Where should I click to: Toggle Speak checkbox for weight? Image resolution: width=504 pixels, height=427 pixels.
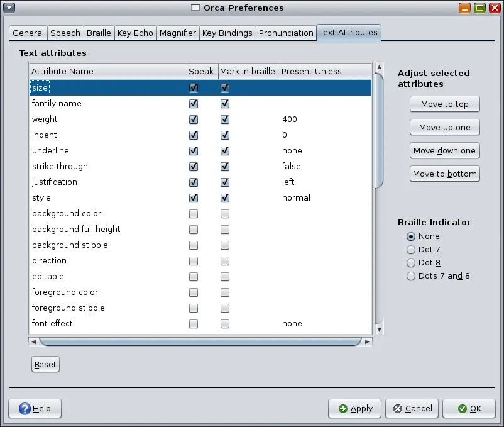194,119
